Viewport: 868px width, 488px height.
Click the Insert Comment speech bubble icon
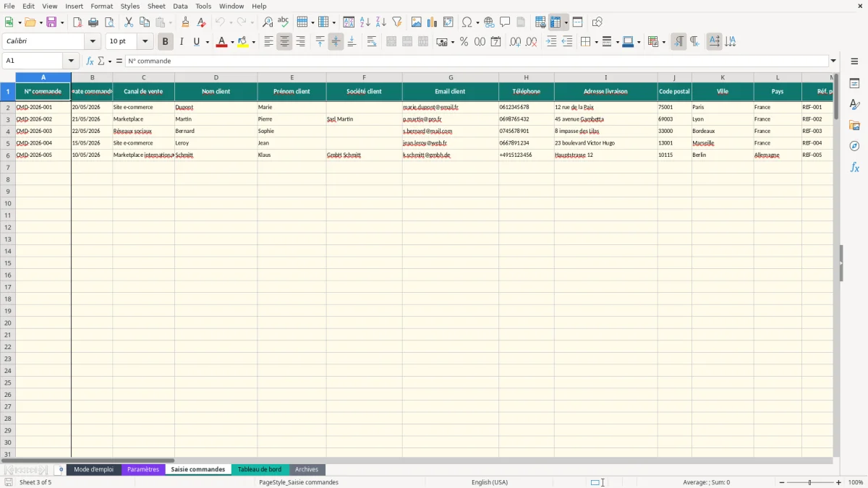point(505,22)
